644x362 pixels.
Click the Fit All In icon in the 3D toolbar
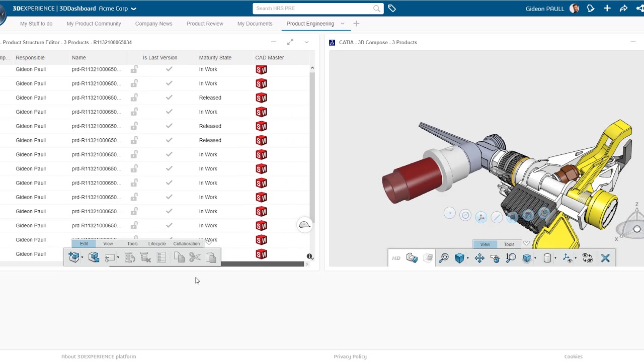click(x=444, y=258)
